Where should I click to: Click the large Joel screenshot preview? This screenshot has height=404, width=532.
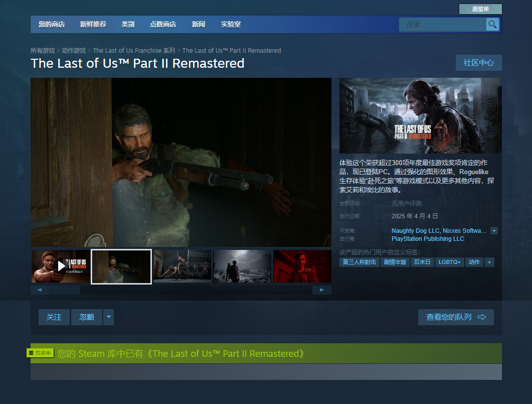181,162
